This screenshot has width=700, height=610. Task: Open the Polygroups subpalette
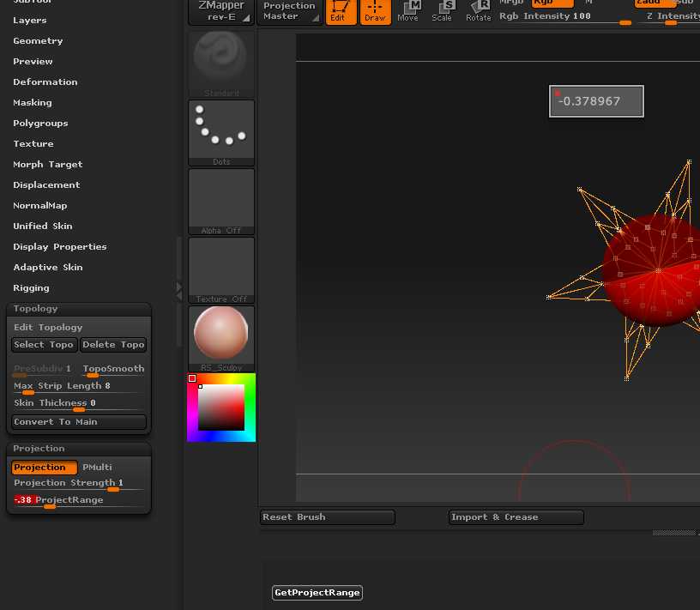[40, 123]
